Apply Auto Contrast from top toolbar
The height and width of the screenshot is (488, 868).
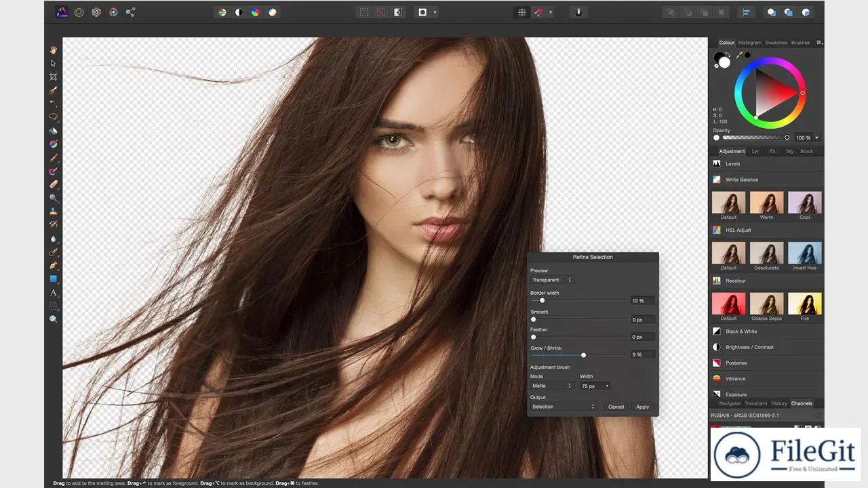pyautogui.click(x=239, y=12)
